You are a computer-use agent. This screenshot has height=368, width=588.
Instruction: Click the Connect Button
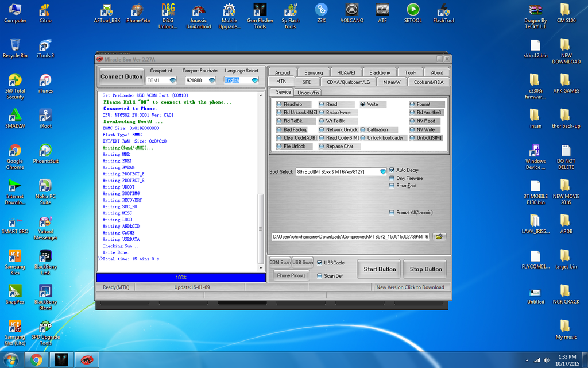click(121, 76)
